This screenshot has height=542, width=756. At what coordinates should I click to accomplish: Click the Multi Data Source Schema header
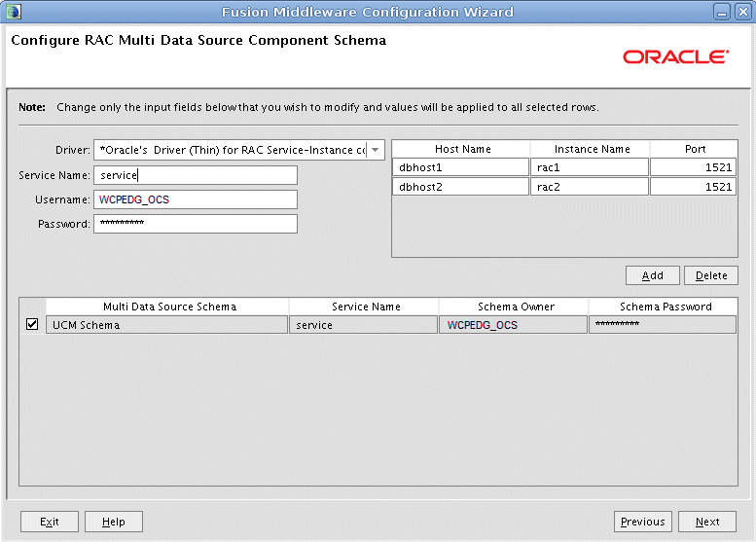[x=167, y=307]
